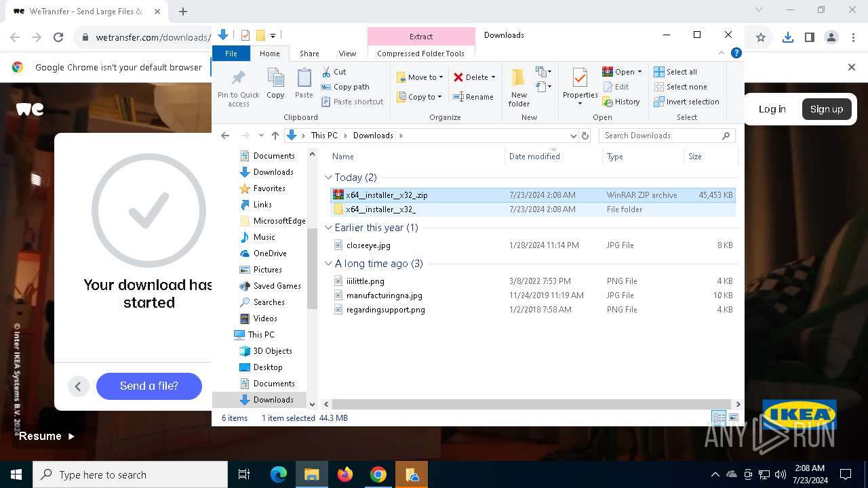Click Log in on WeTransfer
This screenshot has height=488, width=868.
click(772, 109)
